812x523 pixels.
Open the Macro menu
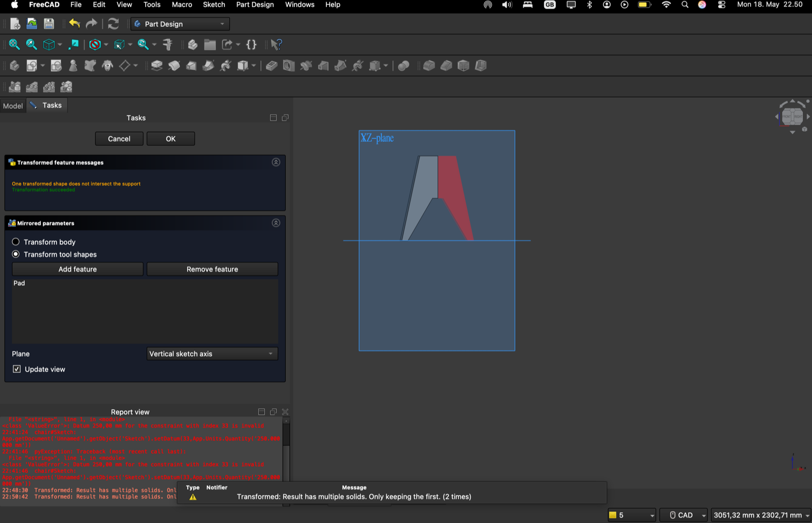coord(182,5)
